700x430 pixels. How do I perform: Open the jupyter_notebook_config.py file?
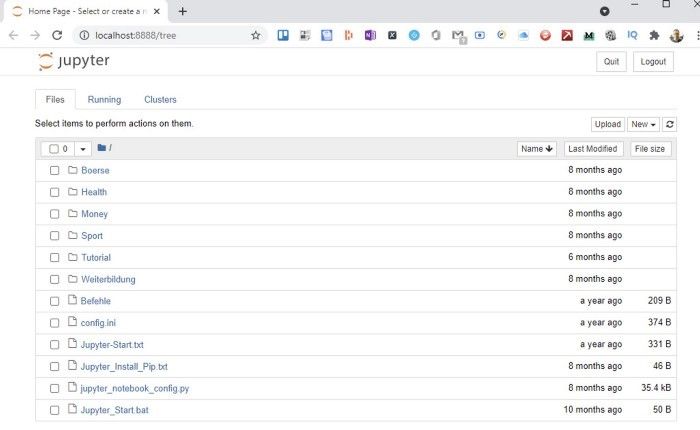135,388
